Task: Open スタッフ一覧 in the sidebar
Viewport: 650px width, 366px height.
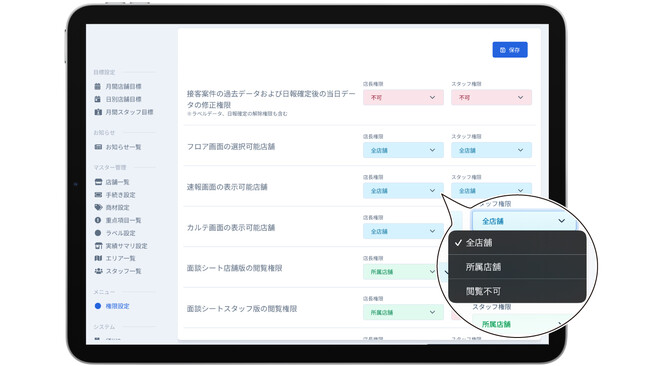Action: coord(118,271)
